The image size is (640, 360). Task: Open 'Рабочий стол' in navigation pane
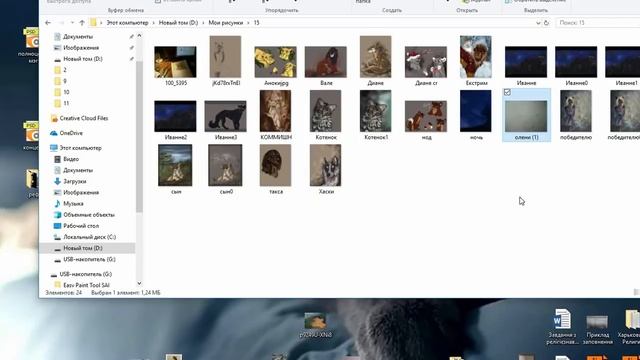click(81, 226)
